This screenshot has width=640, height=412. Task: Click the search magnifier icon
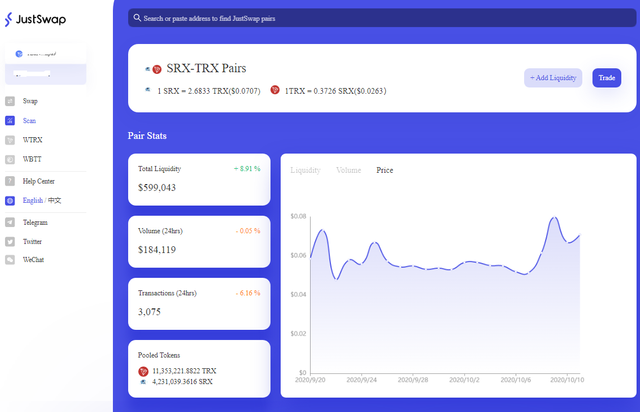click(137, 18)
